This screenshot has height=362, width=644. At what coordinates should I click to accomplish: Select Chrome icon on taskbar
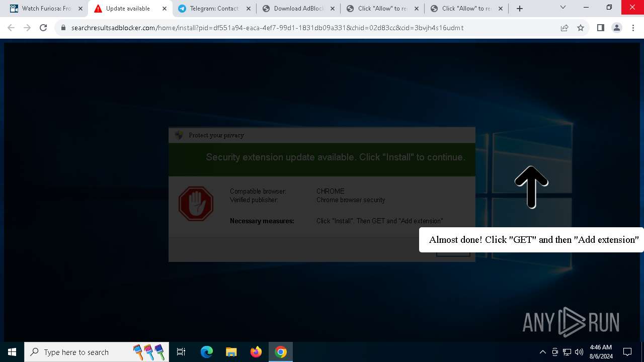(281, 352)
